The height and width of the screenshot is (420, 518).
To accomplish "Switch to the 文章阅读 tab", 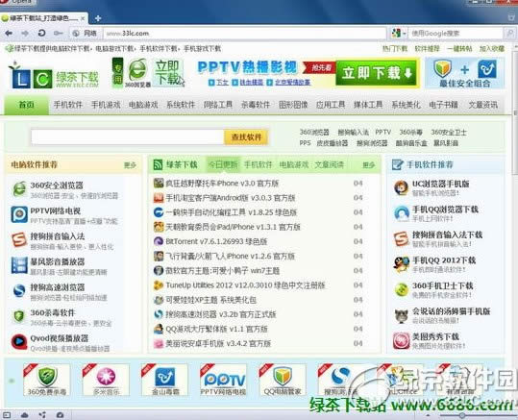I will pyautogui.click(x=330, y=164).
